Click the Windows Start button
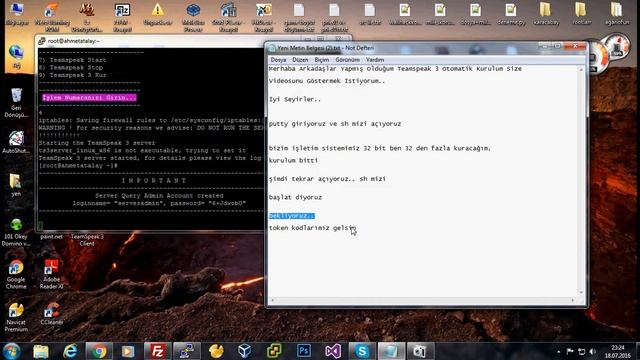This screenshot has width=640, height=360. (11, 351)
